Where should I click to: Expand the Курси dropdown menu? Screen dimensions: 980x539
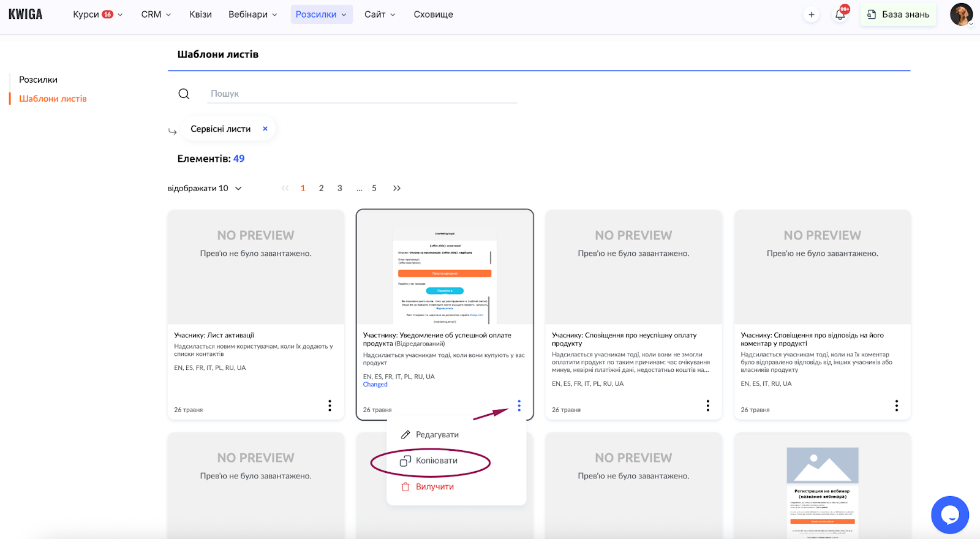coord(97,15)
